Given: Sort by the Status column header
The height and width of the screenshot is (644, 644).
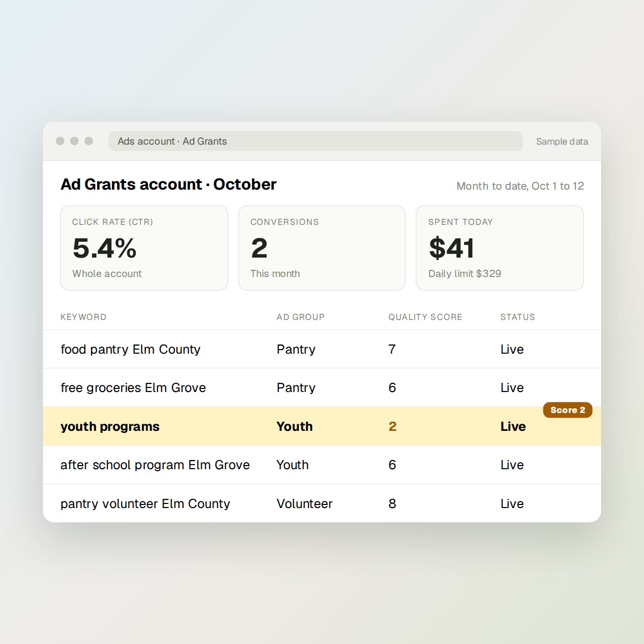Looking at the screenshot, I should coord(518,317).
